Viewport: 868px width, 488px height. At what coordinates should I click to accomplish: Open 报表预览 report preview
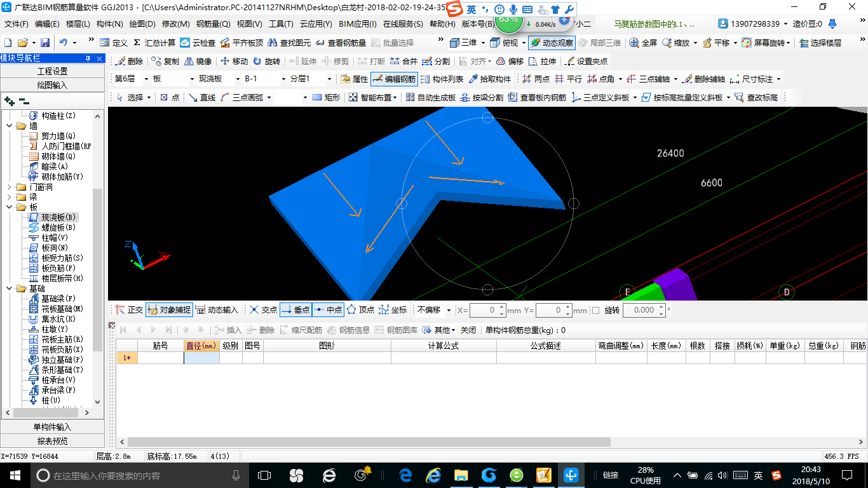[x=52, y=441]
